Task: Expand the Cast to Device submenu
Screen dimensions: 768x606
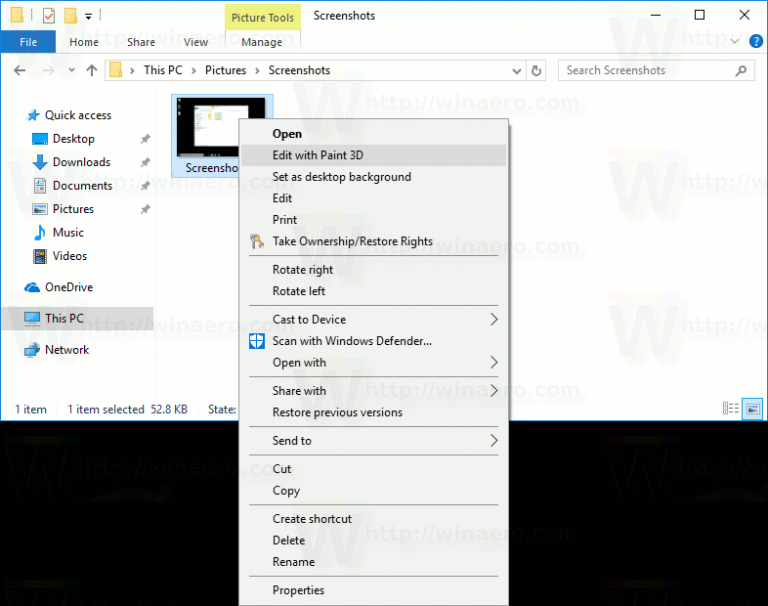Action: point(374,320)
